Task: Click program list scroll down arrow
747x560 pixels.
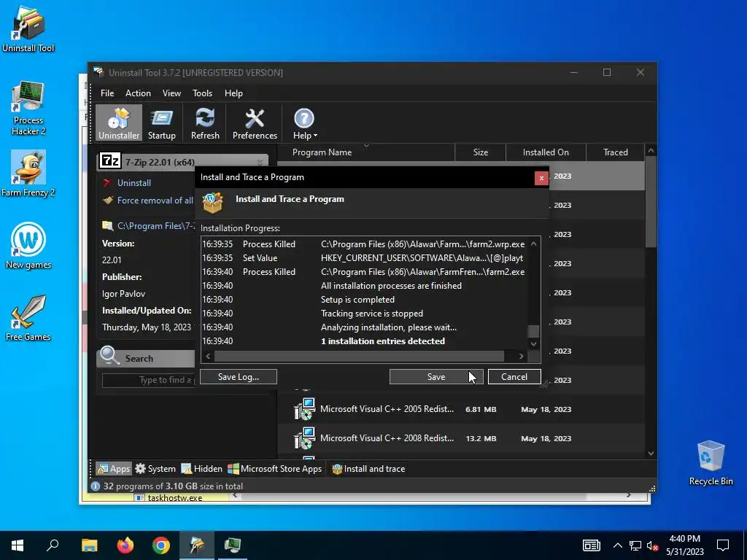Action: tap(651, 454)
